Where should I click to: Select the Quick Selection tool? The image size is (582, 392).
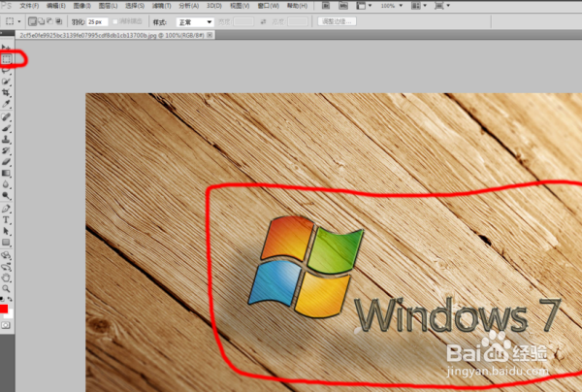[6, 82]
